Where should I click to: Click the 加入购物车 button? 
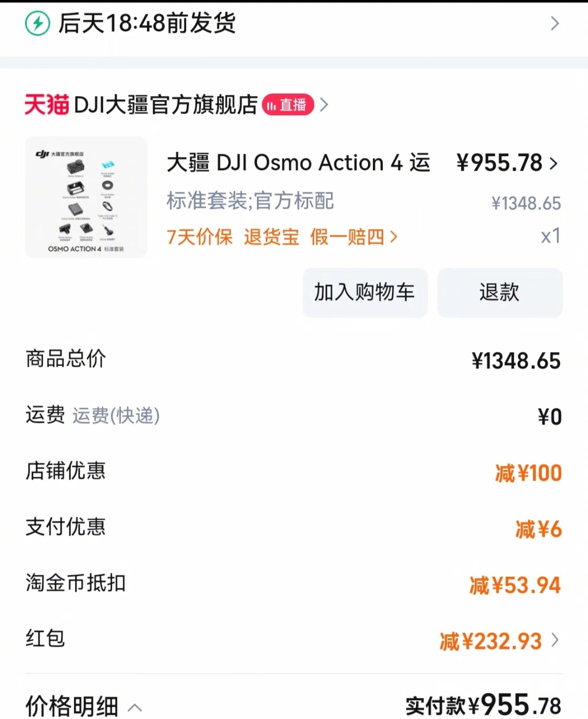point(365,292)
